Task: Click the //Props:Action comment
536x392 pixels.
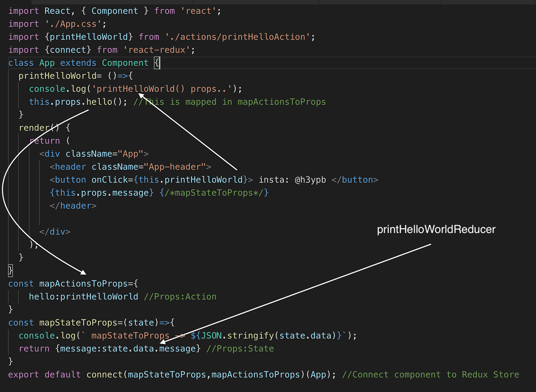Action: pos(180,296)
